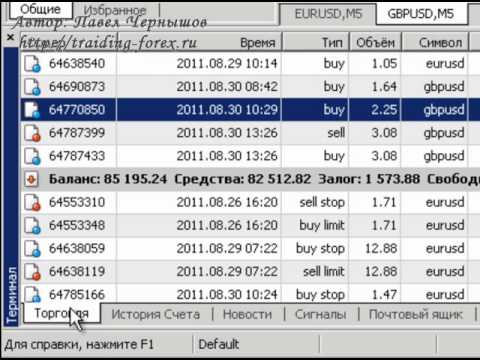Click the sell stop icon for 64553310

tap(32, 203)
